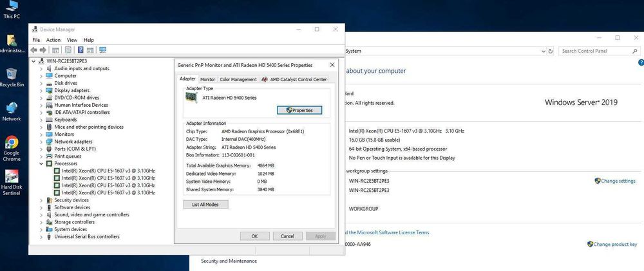The height and width of the screenshot is (271, 644).
Task: Click the blue help icon in System window
Action: 641,62
